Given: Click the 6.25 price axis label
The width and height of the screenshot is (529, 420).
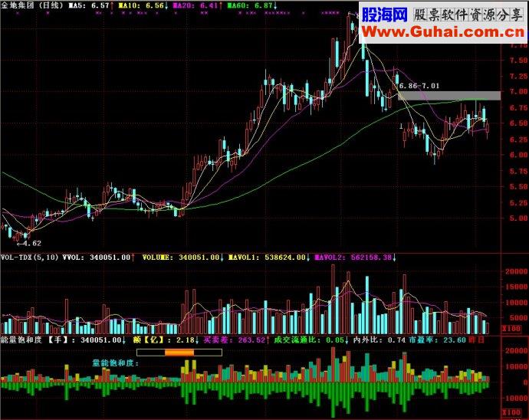Looking at the screenshot, I should 518,139.
